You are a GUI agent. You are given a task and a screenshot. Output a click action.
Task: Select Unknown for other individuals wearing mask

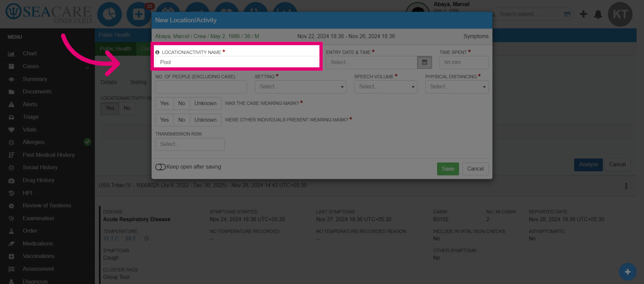click(x=205, y=120)
